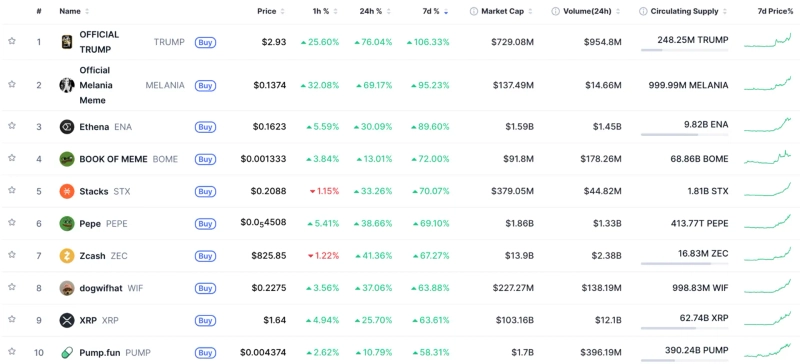Click the XRP black coin logo
Viewport: 800px width, 364px height.
coord(67,321)
